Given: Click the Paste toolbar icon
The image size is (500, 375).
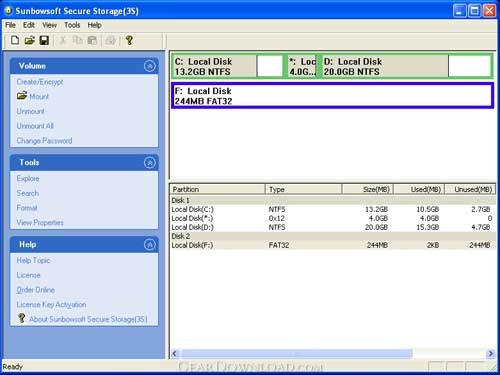Looking at the screenshot, I should click(x=92, y=40).
